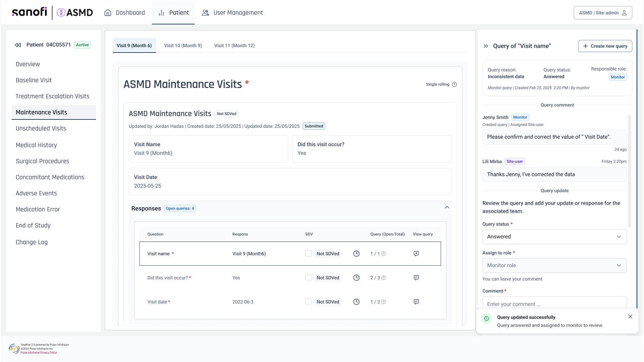Open Single rolling help icon
The height and width of the screenshot is (362, 644).
454,84
